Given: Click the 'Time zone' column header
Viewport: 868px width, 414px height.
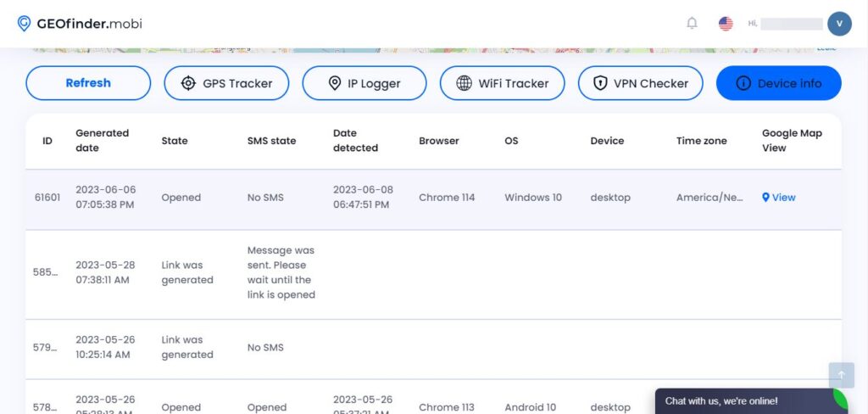Looking at the screenshot, I should 701,141.
